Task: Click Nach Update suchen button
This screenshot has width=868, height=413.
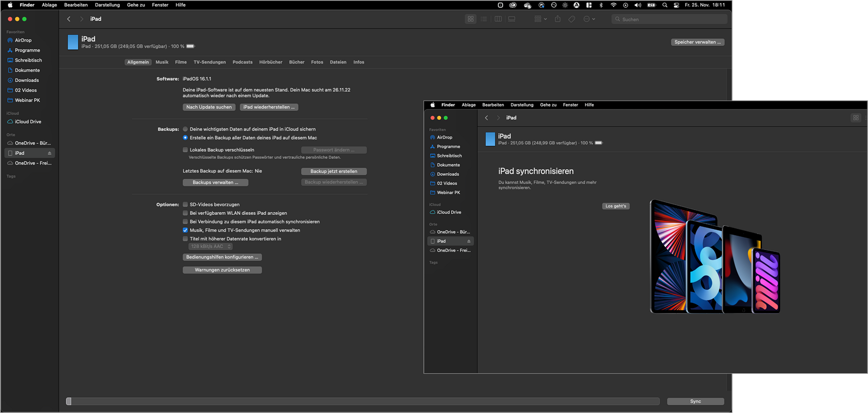Action: point(209,107)
